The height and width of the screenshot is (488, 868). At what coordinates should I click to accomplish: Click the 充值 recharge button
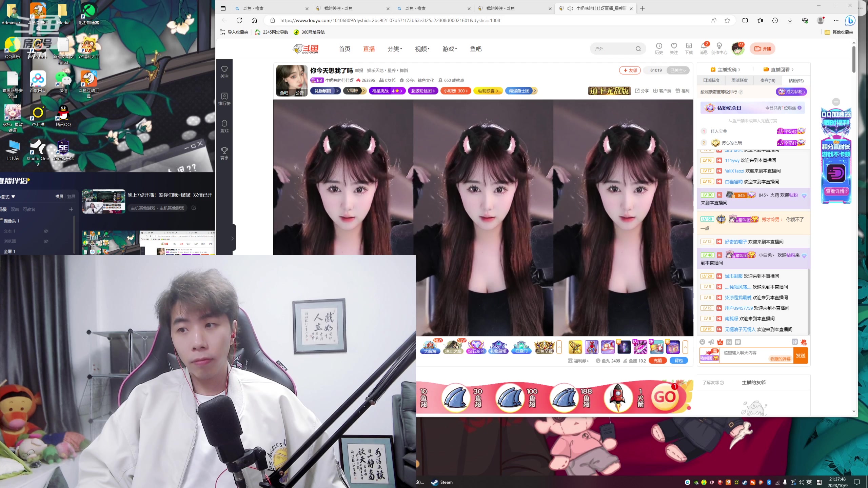click(x=657, y=361)
